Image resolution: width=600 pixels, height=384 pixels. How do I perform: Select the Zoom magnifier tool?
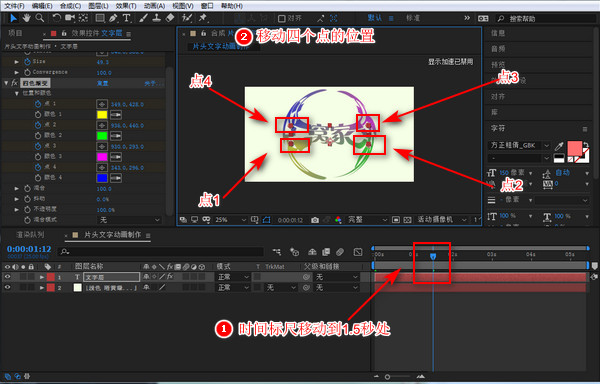click(39, 18)
